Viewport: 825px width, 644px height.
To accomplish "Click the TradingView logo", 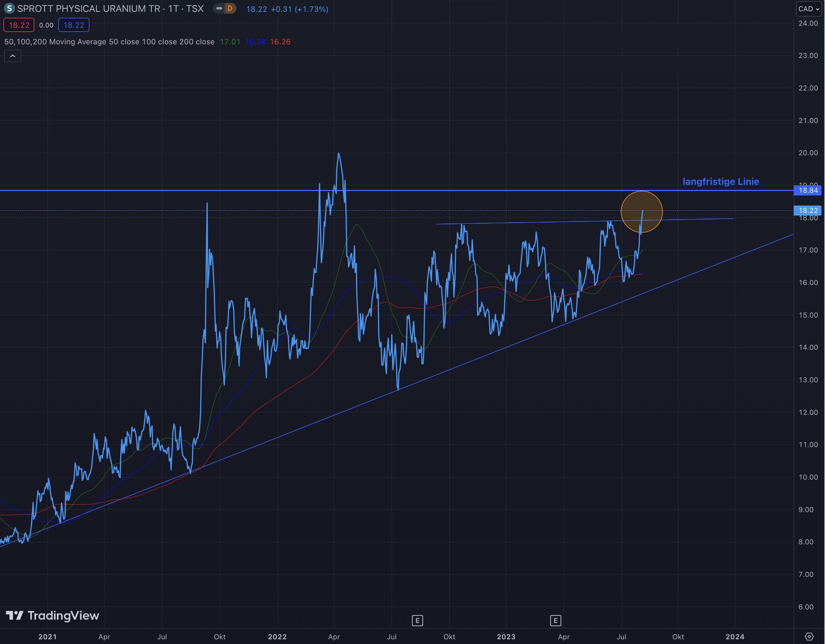I will pos(52,616).
